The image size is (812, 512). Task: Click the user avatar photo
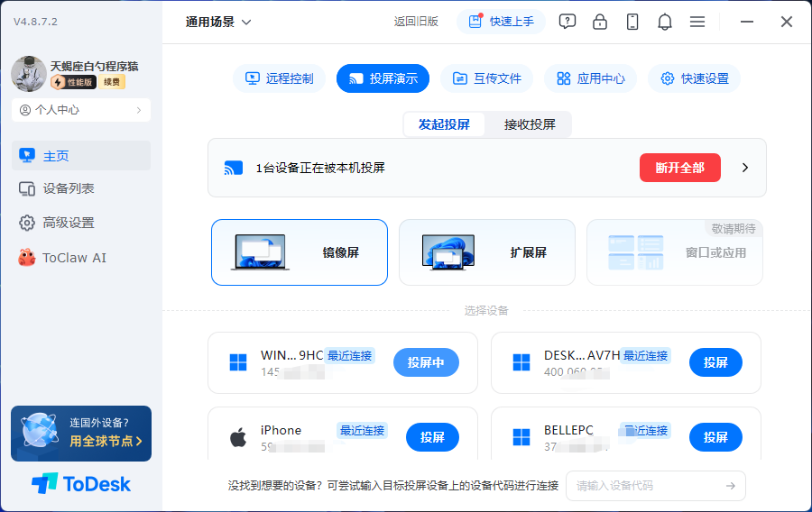[x=29, y=74]
